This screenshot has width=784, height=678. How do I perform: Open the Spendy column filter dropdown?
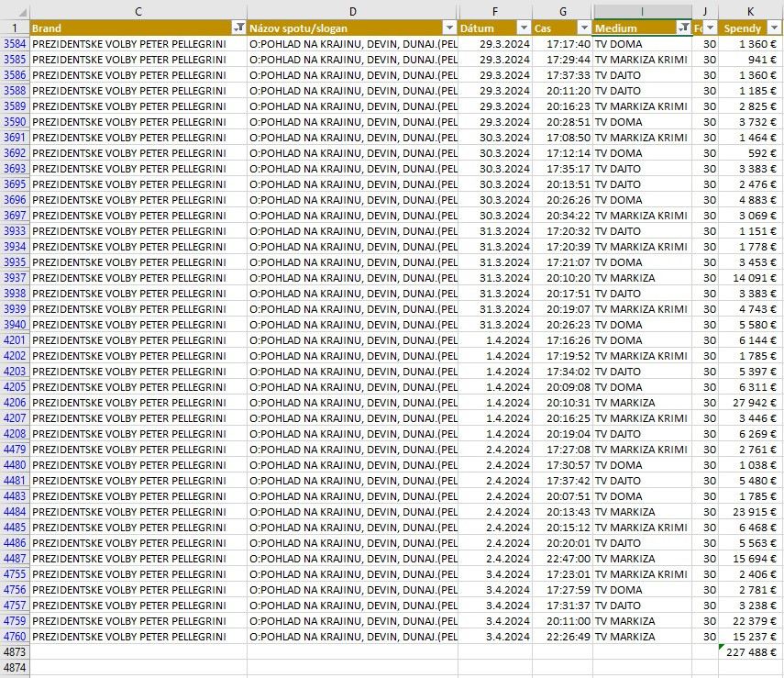(774, 28)
